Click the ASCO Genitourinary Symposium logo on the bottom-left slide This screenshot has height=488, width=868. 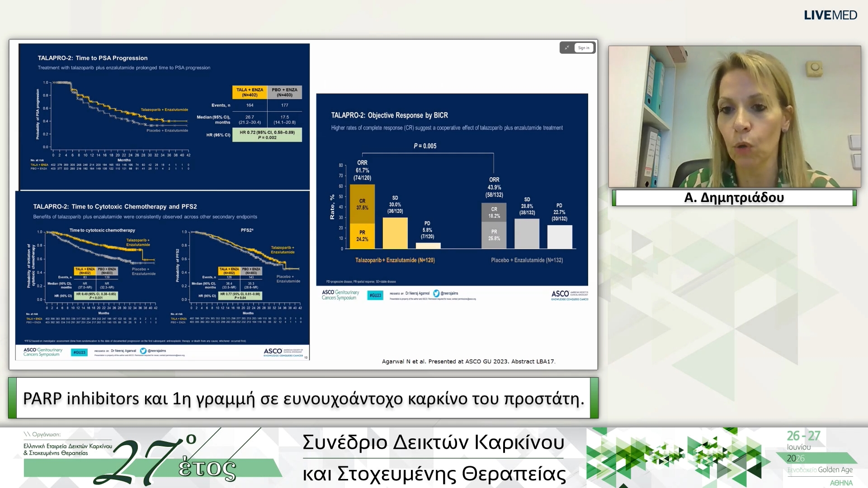coord(43,352)
